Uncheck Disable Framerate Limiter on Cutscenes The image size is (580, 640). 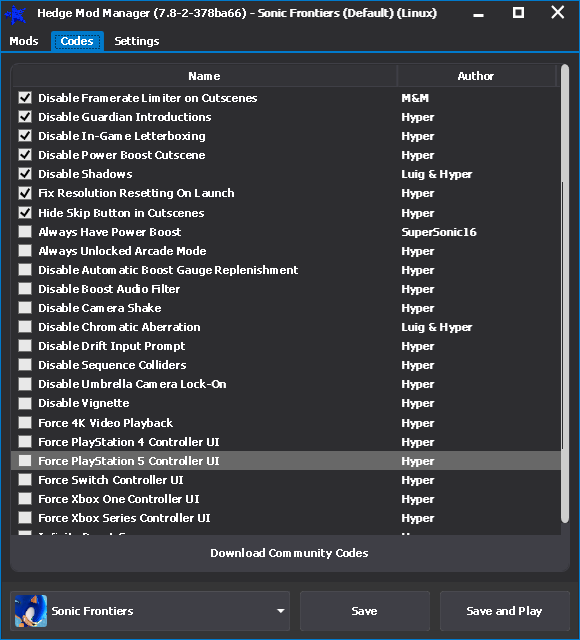coord(25,98)
